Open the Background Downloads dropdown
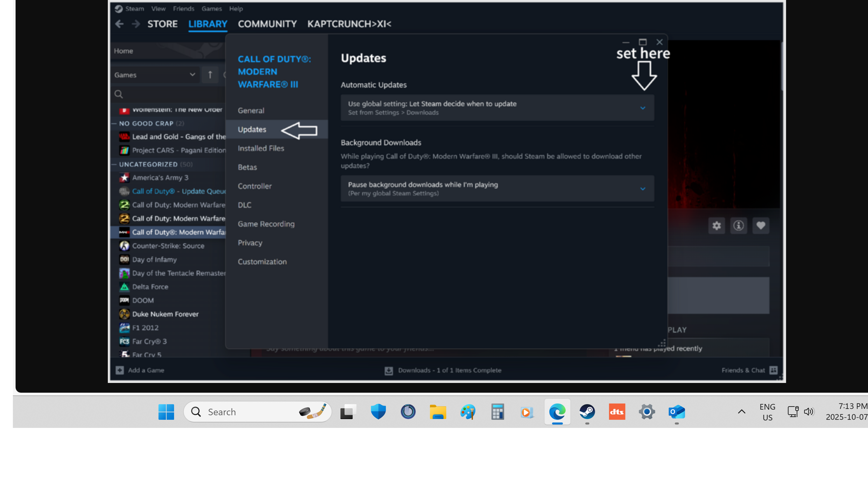 (497, 189)
